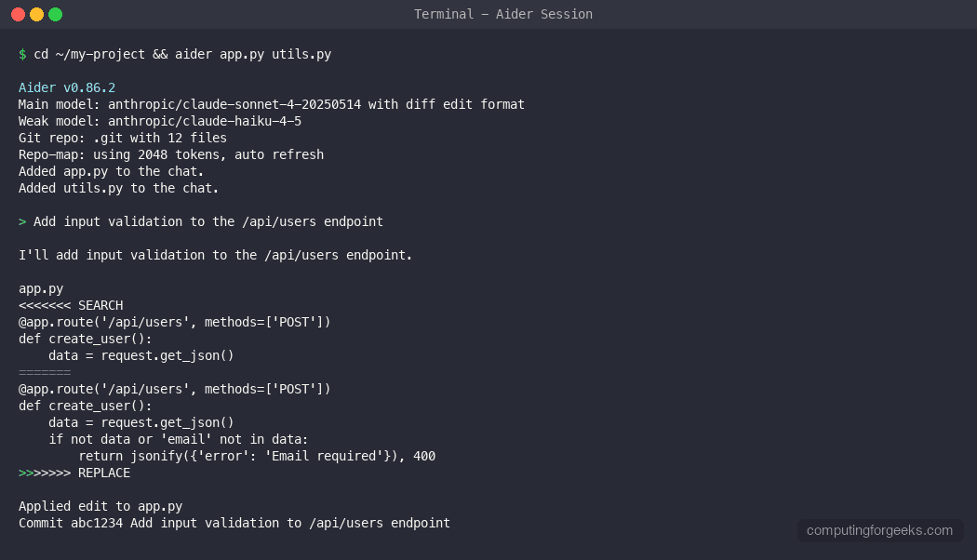Select the green shell prompt dollar sign
The width and height of the screenshot is (977, 560).
tap(20, 54)
